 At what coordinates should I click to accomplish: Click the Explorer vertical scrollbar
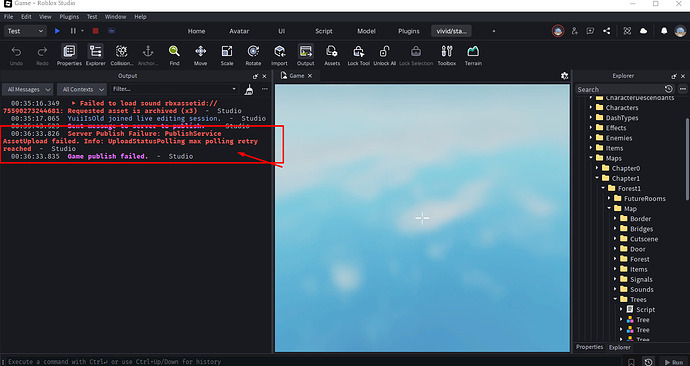(x=686, y=158)
